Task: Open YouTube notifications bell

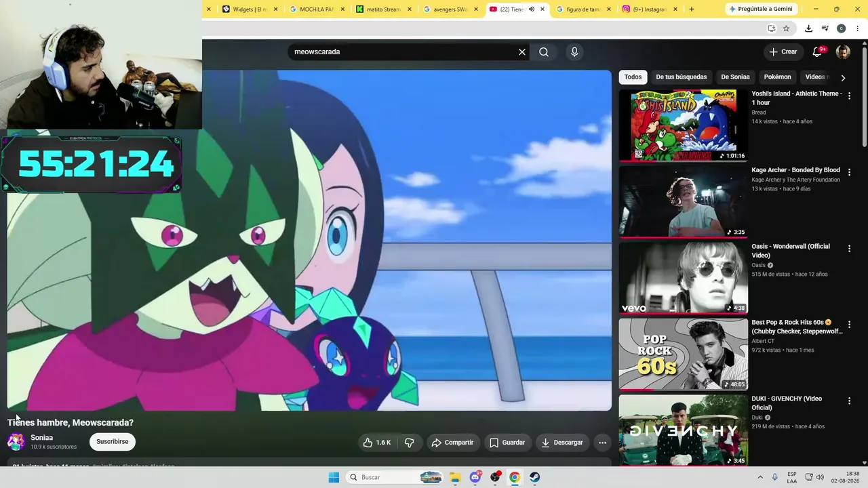Action: [818, 52]
